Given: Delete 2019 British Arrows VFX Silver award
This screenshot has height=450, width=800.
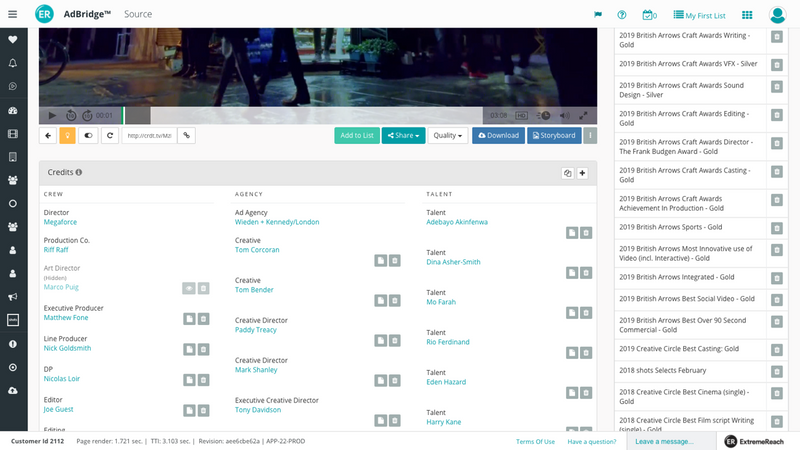Looking at the screenshot, I should pyautogui.click(x=777, y=65).
